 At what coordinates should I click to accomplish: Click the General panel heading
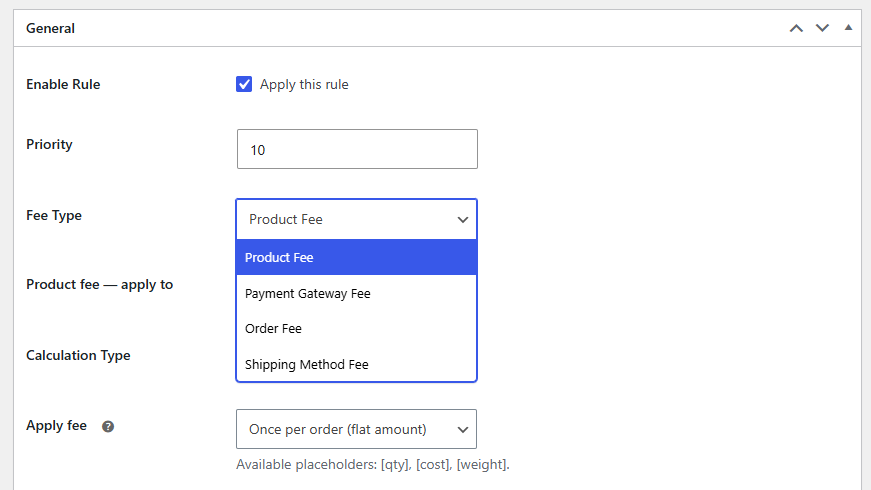pos(51,28)
